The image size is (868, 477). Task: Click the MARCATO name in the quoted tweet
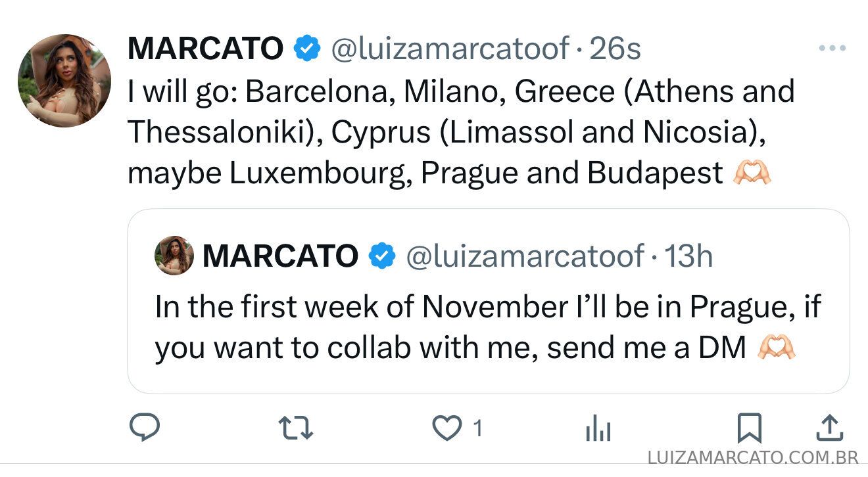pyautogui.click(x=280, y=256)
